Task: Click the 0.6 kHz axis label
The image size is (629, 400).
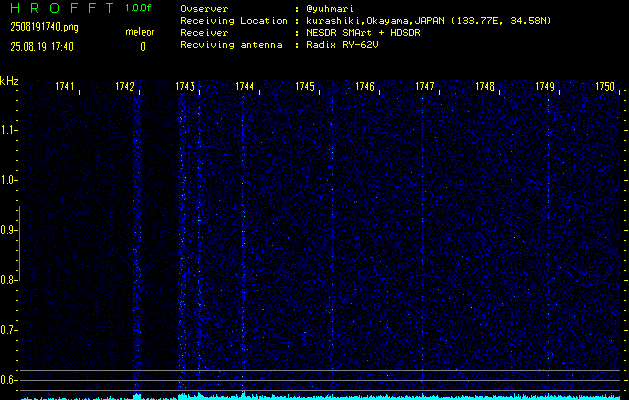Action: (8, 380)
